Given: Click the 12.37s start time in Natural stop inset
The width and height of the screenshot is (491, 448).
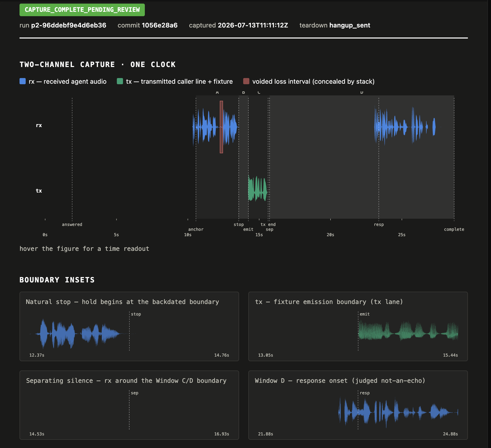Looking at the screenshot, I should click(x=37, y=355).
